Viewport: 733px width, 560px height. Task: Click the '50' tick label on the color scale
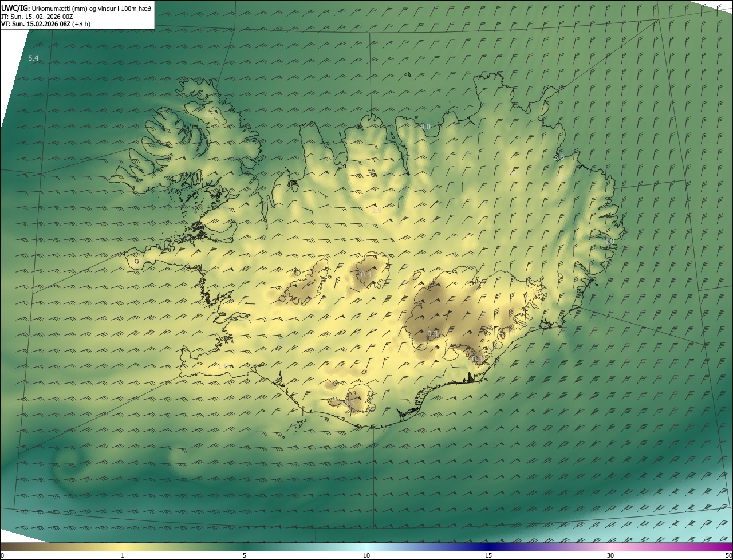coord(728,555)
